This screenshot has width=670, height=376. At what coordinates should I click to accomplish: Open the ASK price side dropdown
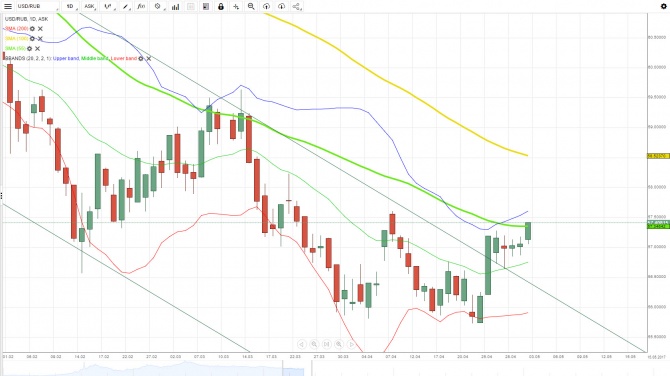(x=90, y=6)
